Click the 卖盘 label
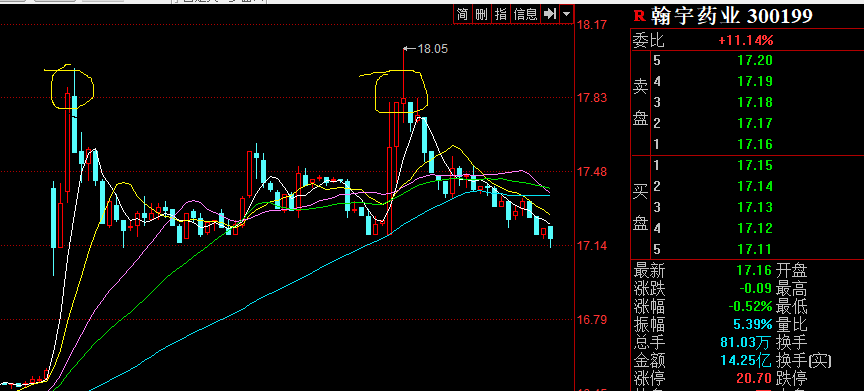This screenshot has height=391, width=864. (640, 102)
